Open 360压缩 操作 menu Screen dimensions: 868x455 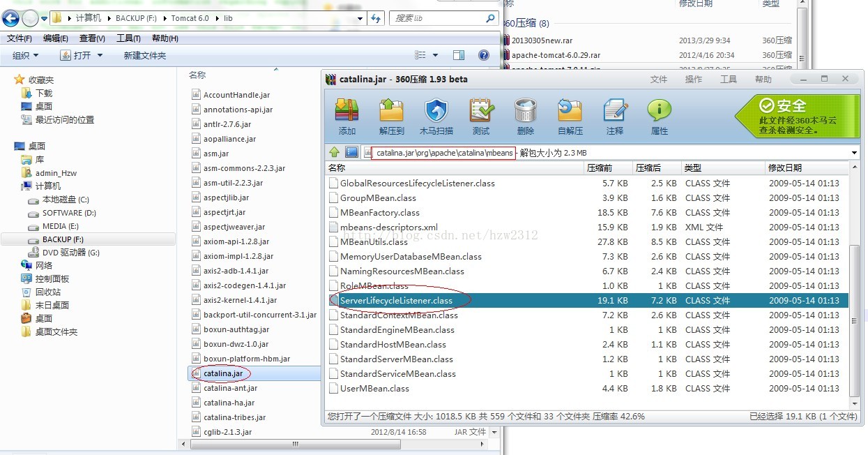tap(694, 79)
